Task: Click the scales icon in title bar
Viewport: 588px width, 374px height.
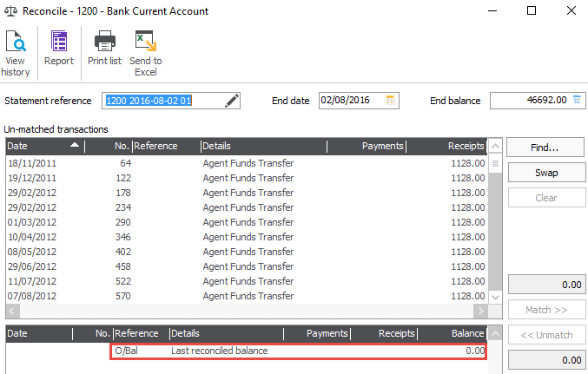Action: [10, 11]
